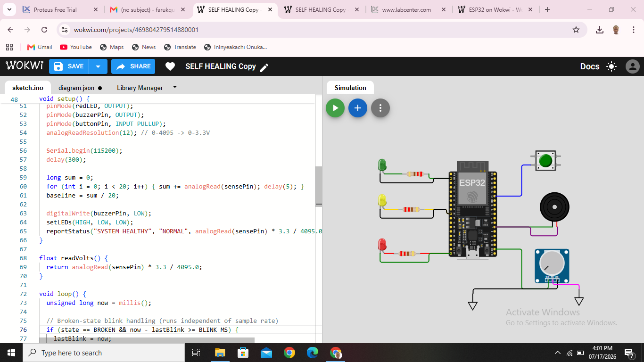Bookmark this page with the star icon
Viewport: 644px width, 362px height.
pyautogui.click(x=576, y=30)
